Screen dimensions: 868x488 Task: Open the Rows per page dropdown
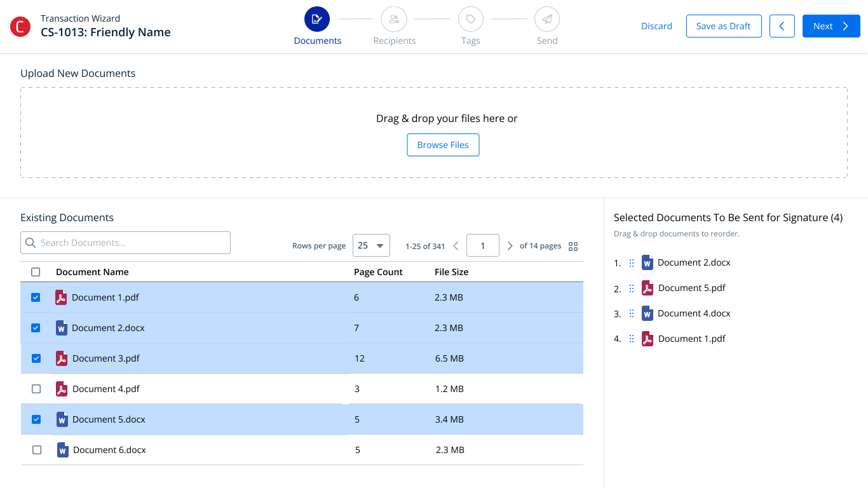click(x=371, y=245)
